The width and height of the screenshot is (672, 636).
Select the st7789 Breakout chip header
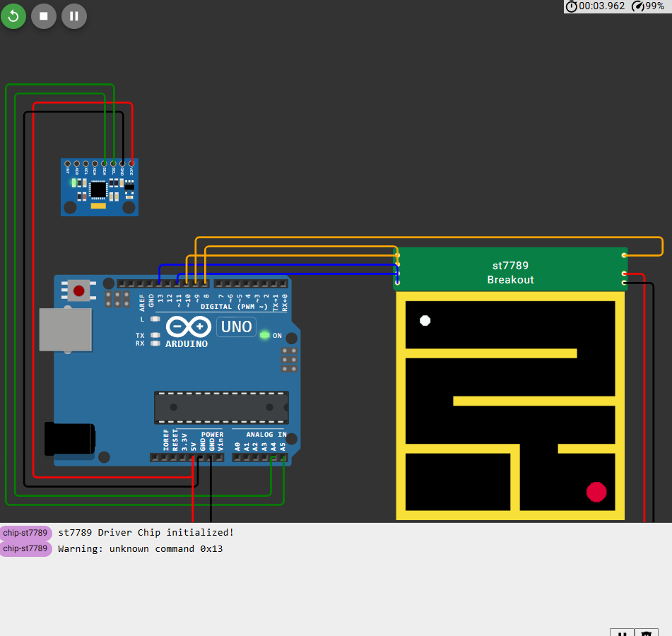coord(510,269)
